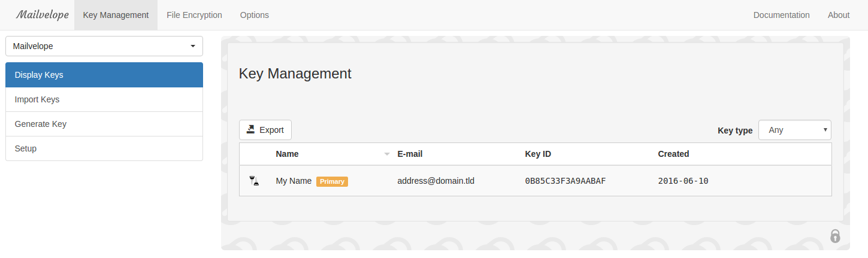
Task: Click the Name column sort arrow
Action: [386, 154]
